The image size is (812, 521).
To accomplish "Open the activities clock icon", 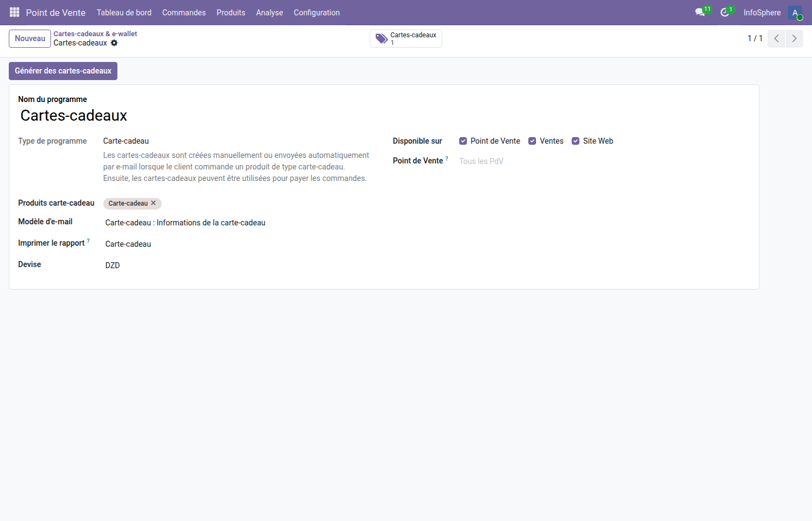I will [725, 12].
